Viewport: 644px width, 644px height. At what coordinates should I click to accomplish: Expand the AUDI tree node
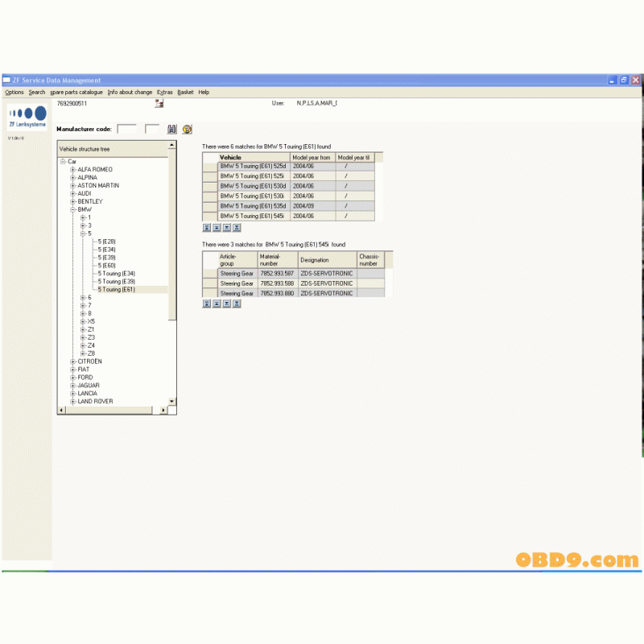pyautogui.click(x=73, y=193)
